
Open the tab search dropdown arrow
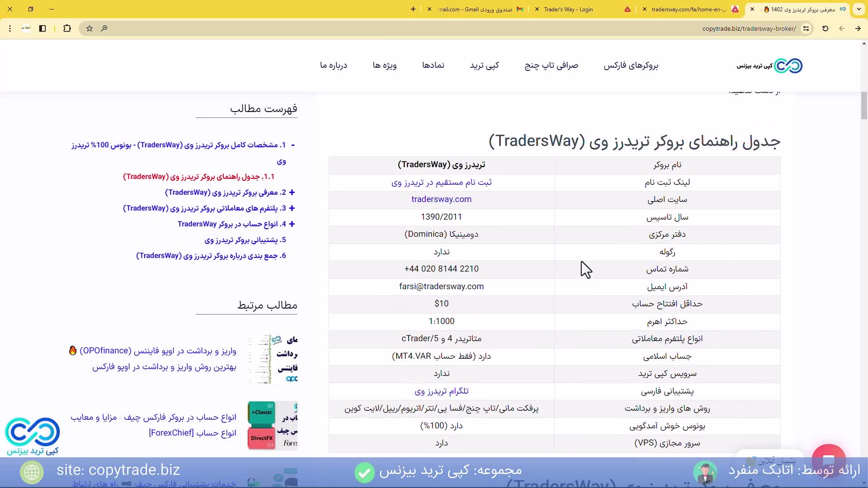[859, 9]
